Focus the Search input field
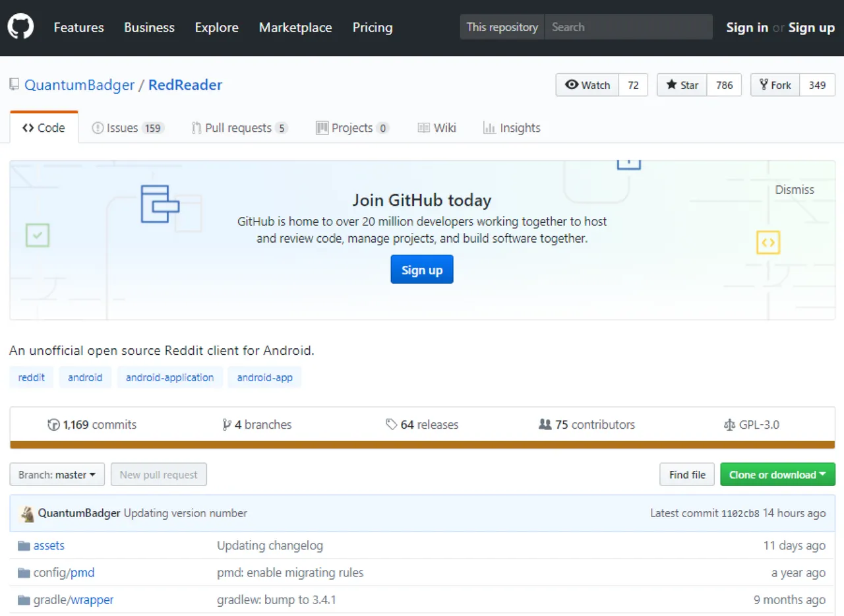The image size is (844, 616). tap(628, 27)
